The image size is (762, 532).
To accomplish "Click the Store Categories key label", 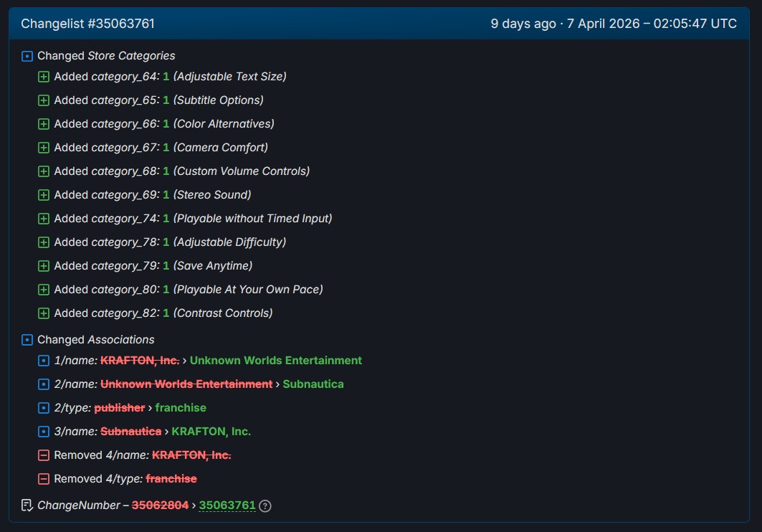I will (131, 56).
